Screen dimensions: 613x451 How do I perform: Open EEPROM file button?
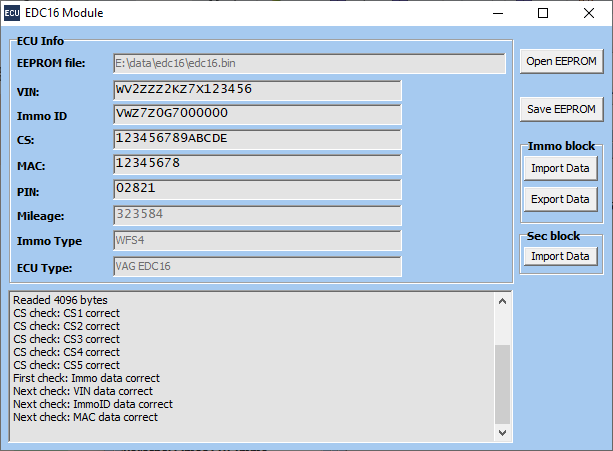560,61
